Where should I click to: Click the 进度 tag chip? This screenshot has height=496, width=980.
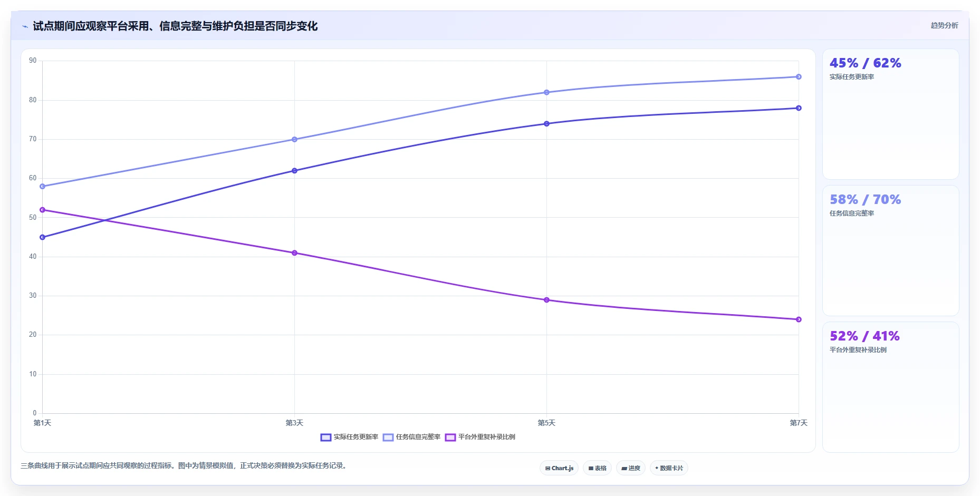(631, 468)
